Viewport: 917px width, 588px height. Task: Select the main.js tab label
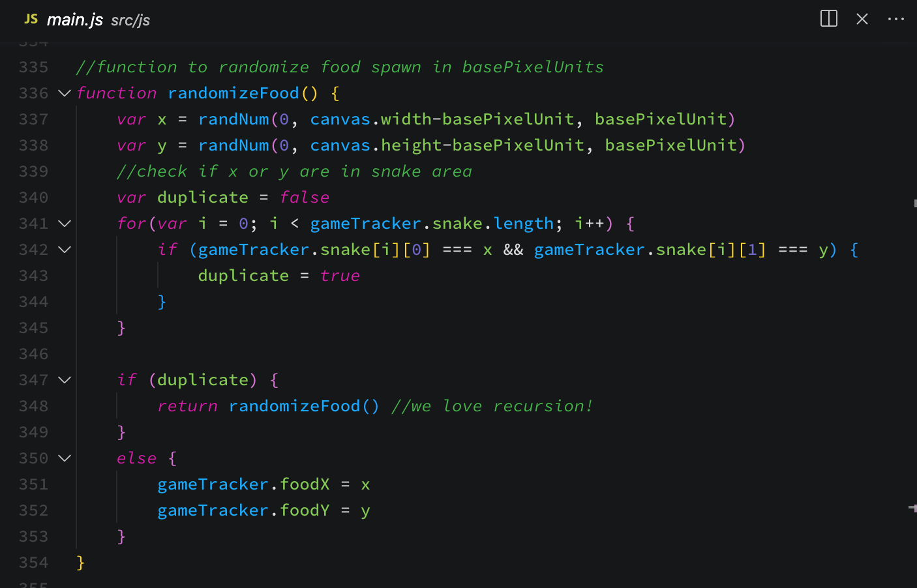[x=75, y=20]
